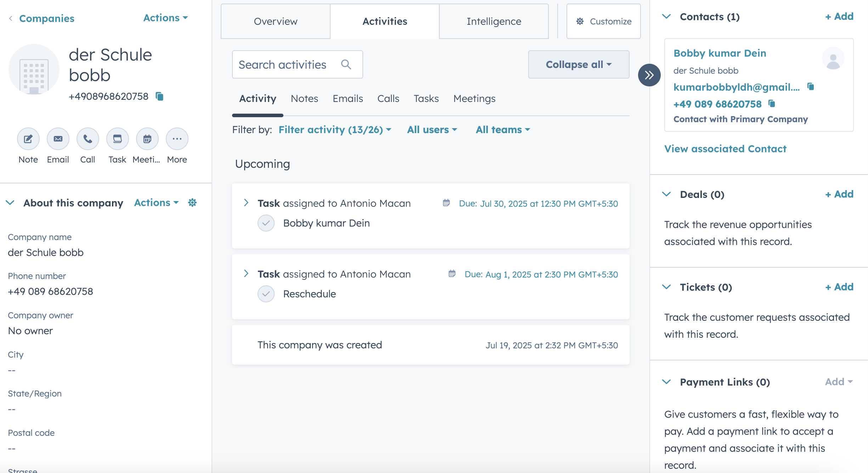Click the Search activities input field
The height and width of the screenshot is (473, 868).
[297, 64]
